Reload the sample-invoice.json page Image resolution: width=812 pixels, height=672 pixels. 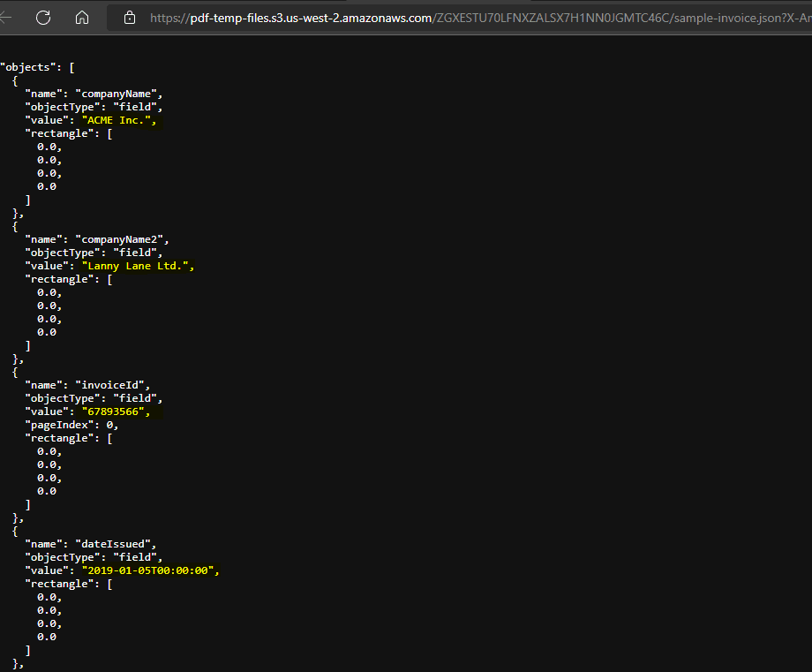tap(42, 17)
